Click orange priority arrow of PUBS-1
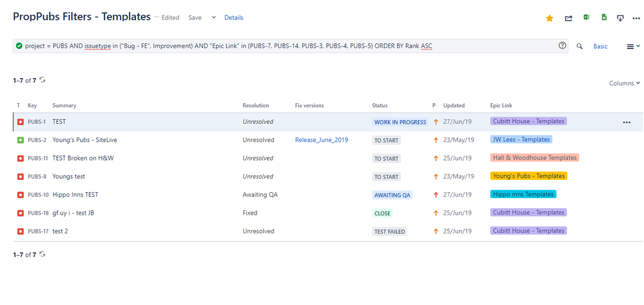Screen dimensions: 644x305 tap(436, 122)
